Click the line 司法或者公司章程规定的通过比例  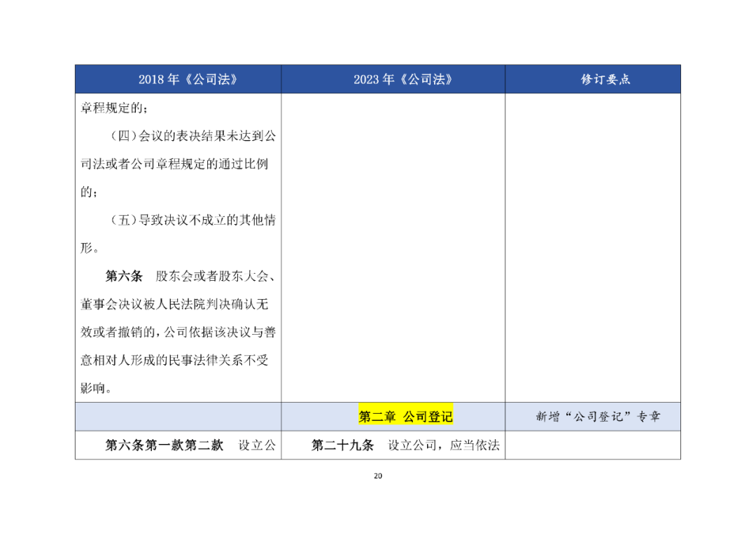point(174,164)
